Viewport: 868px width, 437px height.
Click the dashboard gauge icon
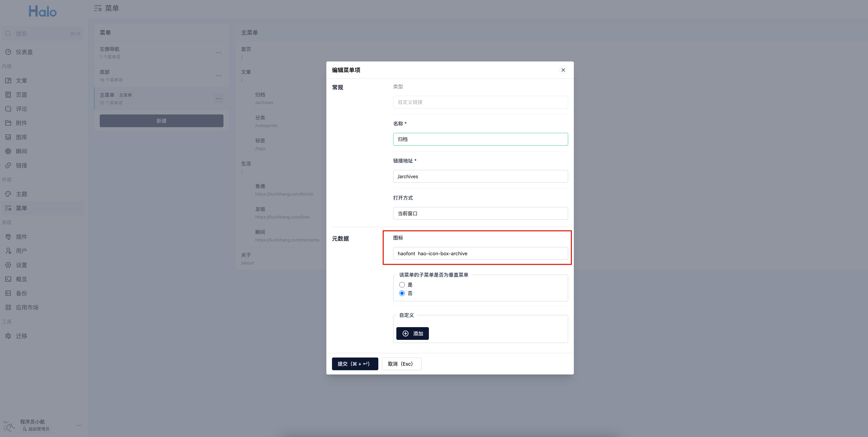8,52
